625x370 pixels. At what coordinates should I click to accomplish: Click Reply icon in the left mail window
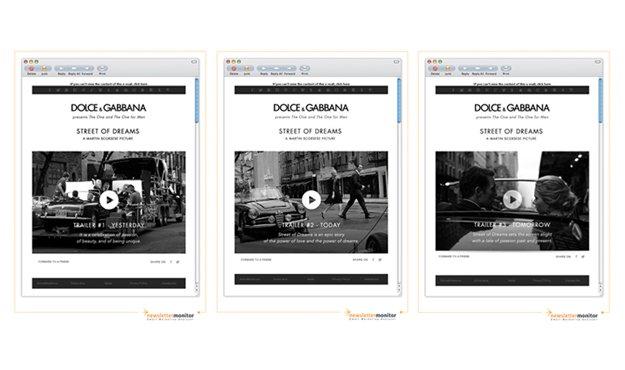tap(61, 69)
